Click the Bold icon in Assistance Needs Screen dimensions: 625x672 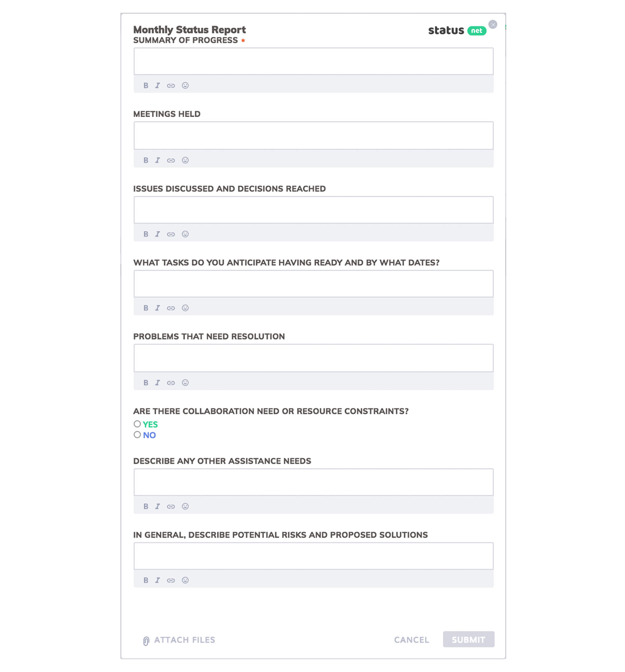point(146,506)
